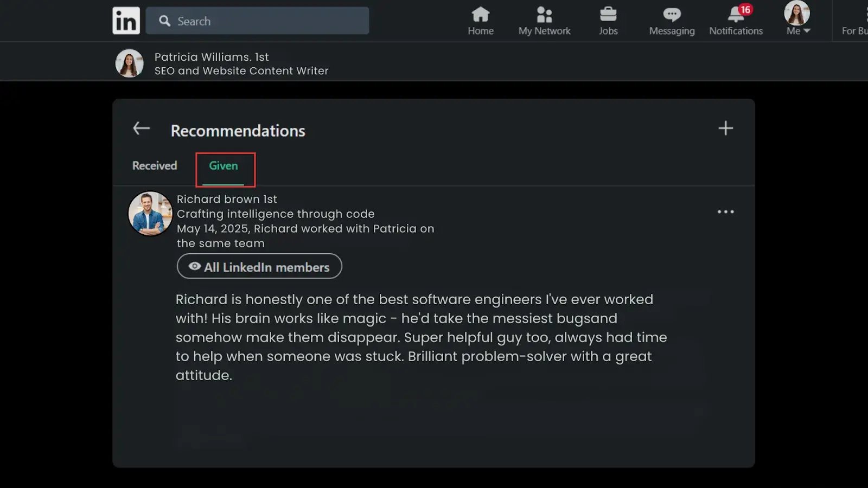
Task: Open three-dots menu for Richard's recommendation
Action: tap(725, 212)
